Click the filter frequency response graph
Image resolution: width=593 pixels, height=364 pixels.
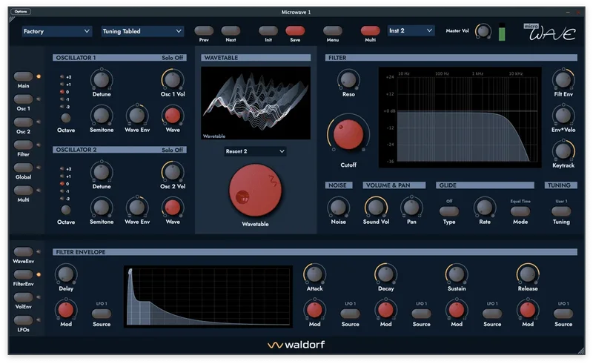(460, 117)
